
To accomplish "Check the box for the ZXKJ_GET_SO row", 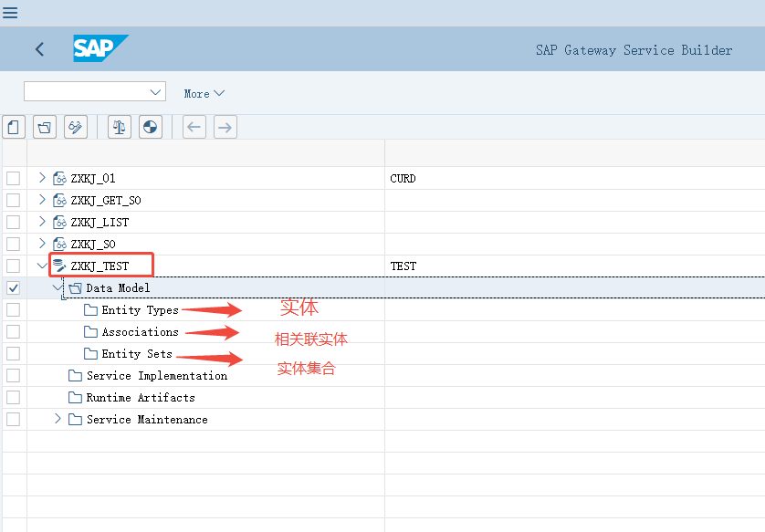I will click(x=13, y=201).
